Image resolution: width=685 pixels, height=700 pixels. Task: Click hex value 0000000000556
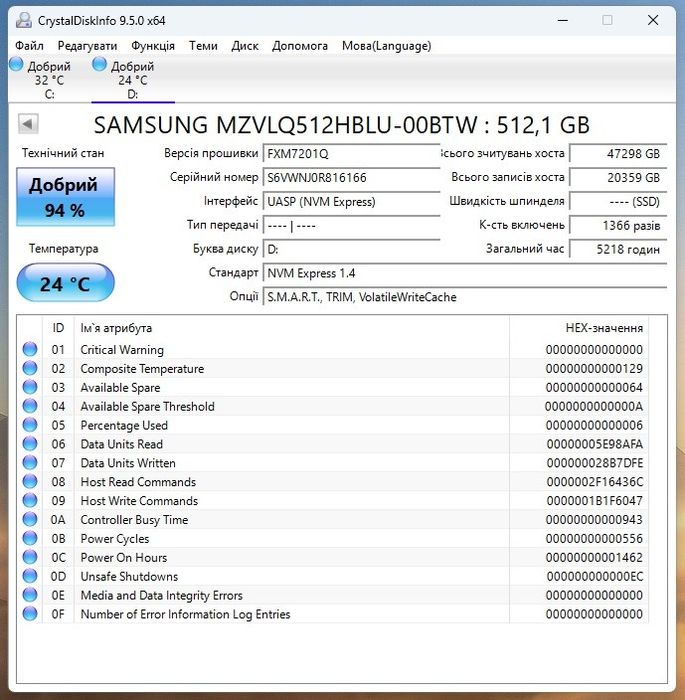pos(594,539)
